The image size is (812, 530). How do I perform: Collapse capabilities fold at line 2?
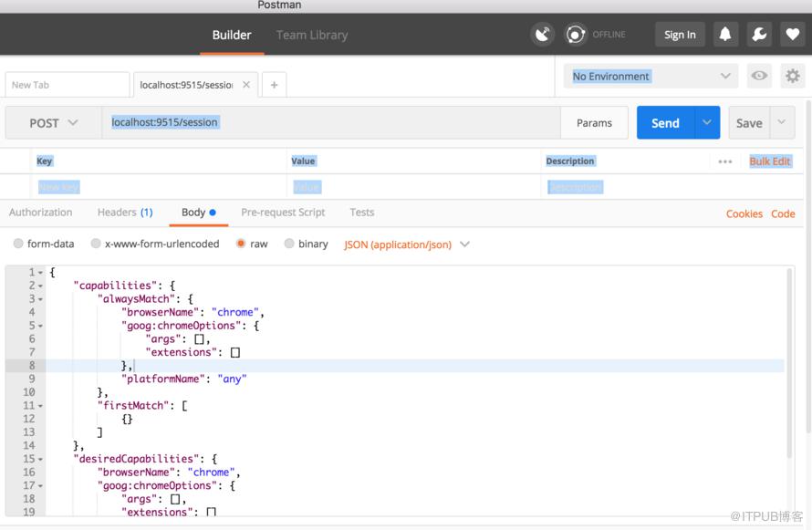pyautogui.click(x=40, y=286)
